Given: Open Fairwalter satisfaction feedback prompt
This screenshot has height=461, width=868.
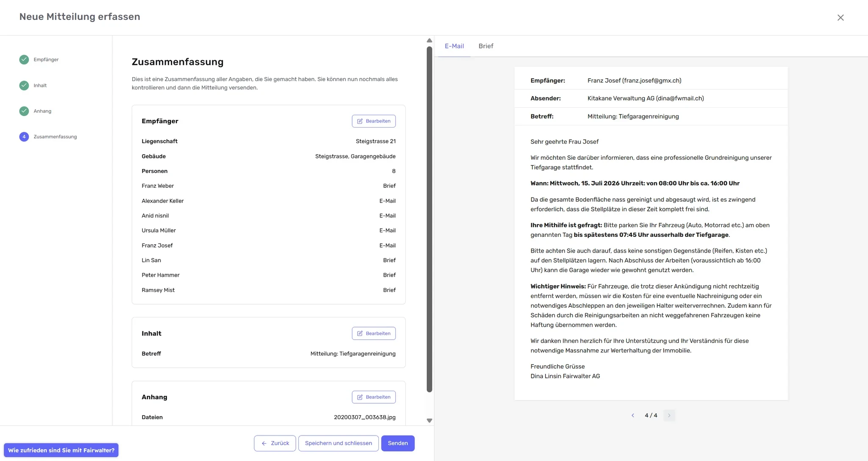Looking at the screenshot, I should 61,450.
